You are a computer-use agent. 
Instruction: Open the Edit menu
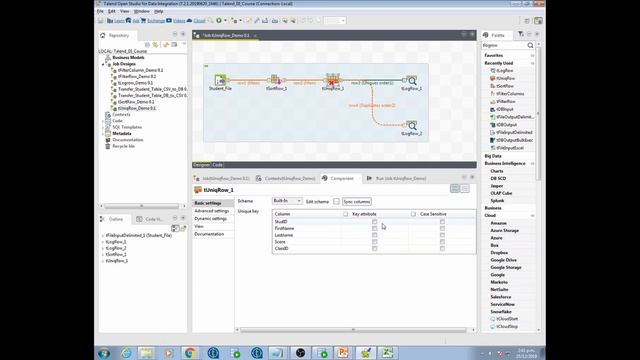coord(111,11)
